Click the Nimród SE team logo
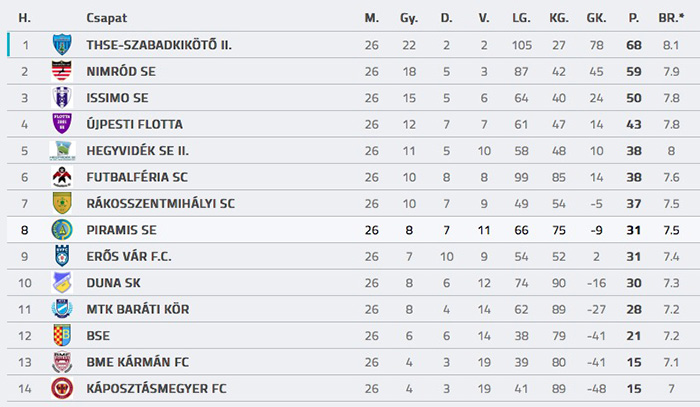 pyautogui.click(x=62, y=71)
